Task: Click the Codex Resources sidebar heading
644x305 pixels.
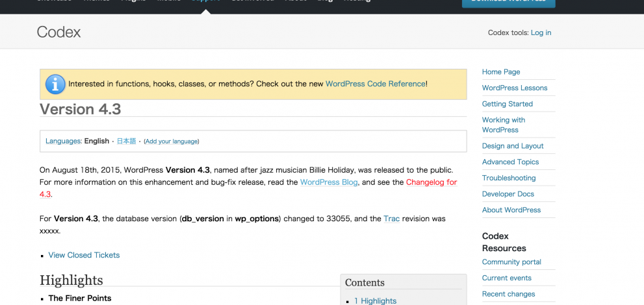Action: pyautogui.click(x=504, y=242)
